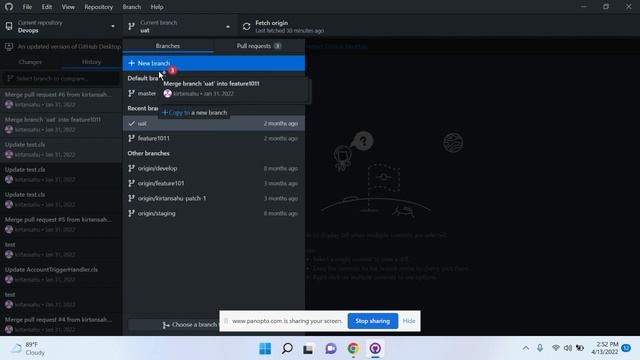Click the Fetch origin sync icon
Image resolution: width=640 pixels, height=360 pixels.
click(x=247, y=27)
